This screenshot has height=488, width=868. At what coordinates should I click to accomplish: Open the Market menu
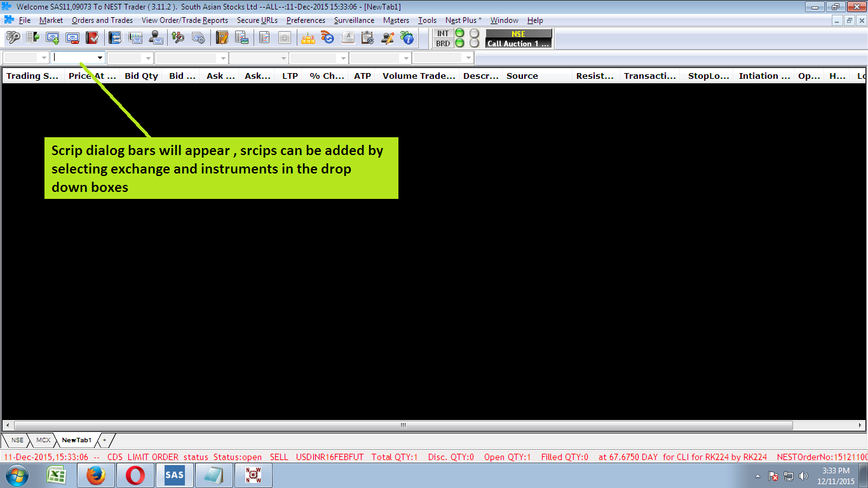click(x=51, y=20)
